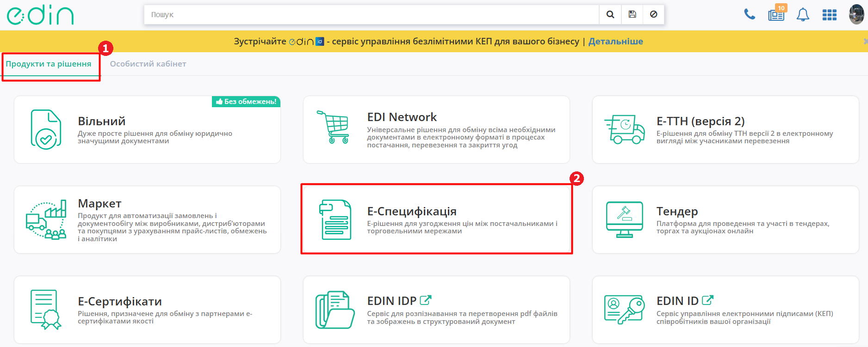Click the EDIN logo
868x347 pixels.
[40, 15]
